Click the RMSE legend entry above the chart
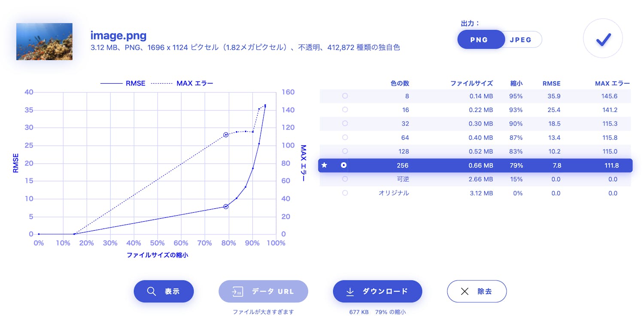The width and height of the screenshot is (644, 334). coord(123,83)
